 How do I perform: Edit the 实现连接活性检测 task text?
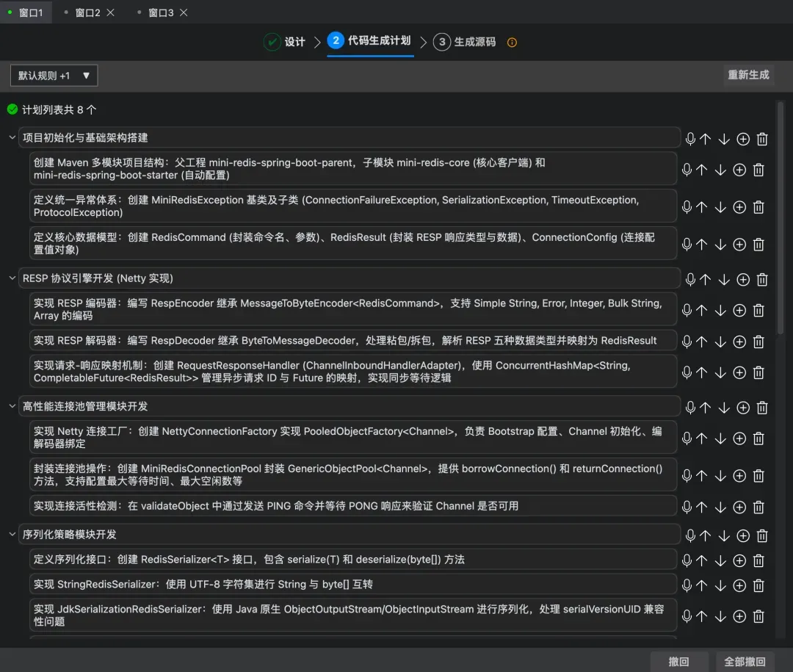click(x=353, y=506)
